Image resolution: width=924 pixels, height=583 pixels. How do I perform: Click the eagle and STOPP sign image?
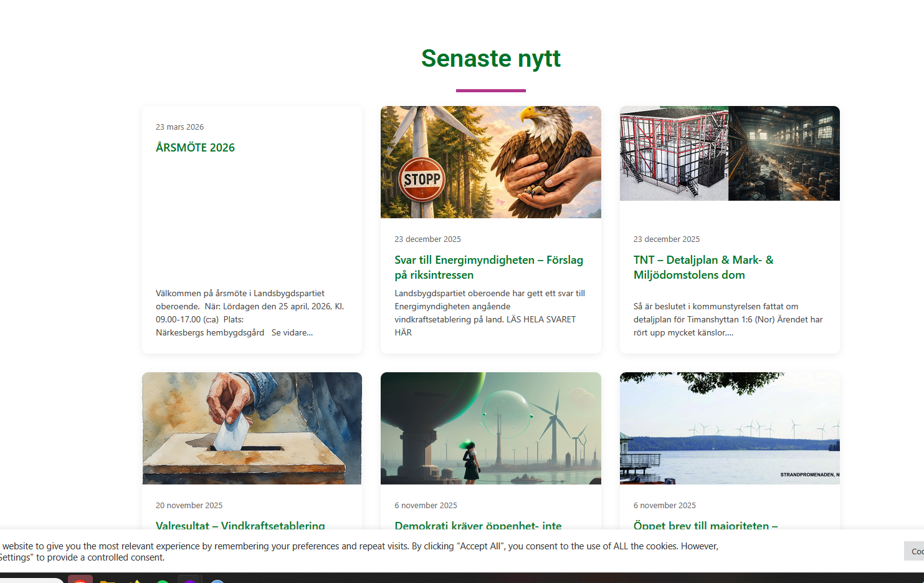pyautogui.click(x=491, y=162)
